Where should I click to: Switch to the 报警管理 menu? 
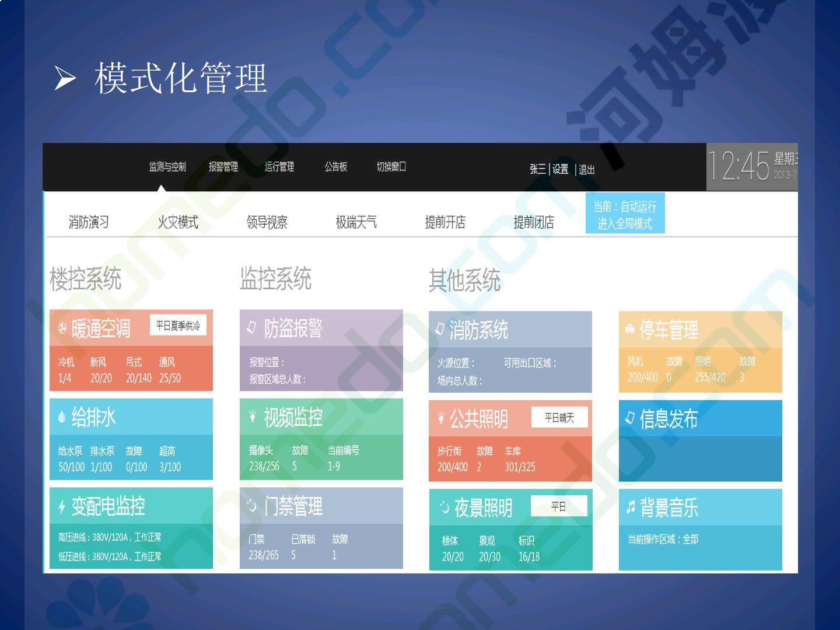click(x=223, y=167)
